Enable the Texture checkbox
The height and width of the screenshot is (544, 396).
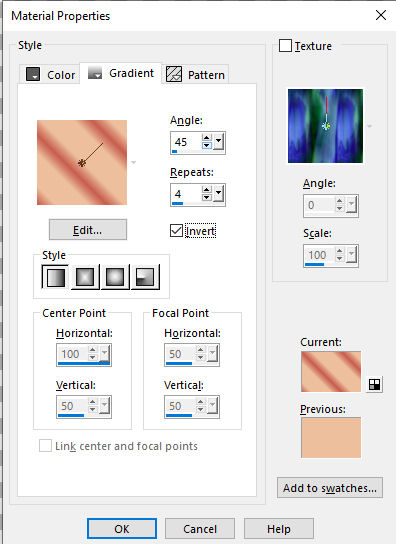click(285, 45)
